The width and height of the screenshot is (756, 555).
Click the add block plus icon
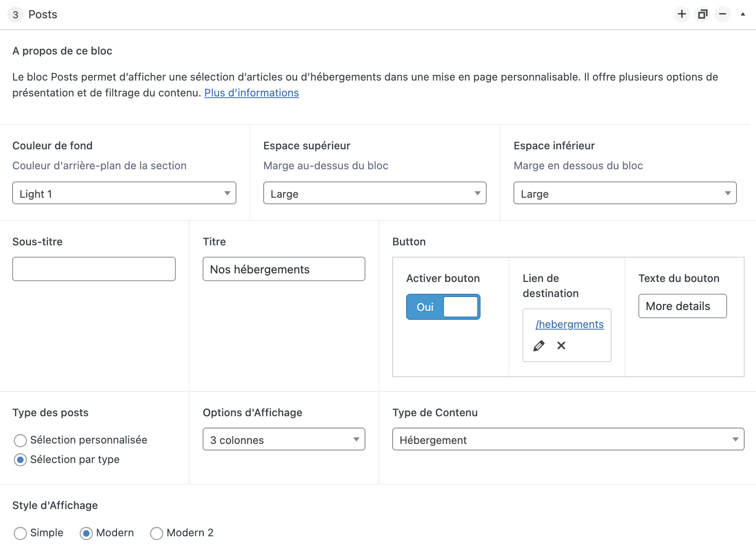click(682, 14)
